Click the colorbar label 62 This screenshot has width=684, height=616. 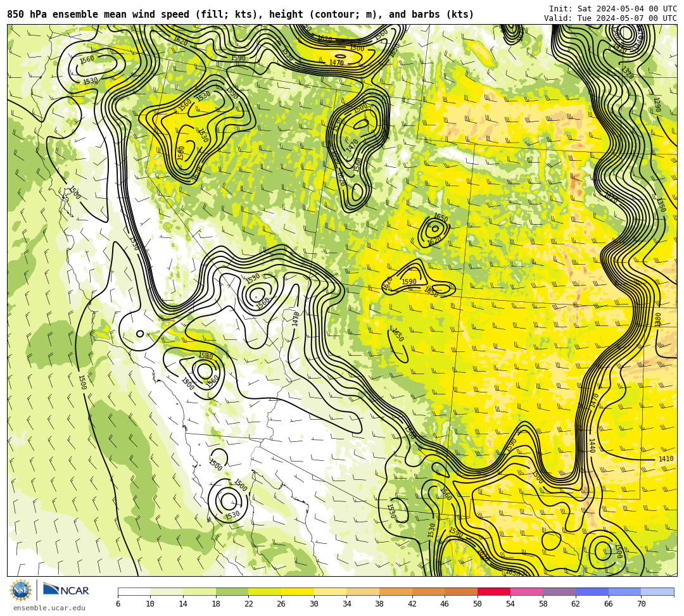(576, 604)
